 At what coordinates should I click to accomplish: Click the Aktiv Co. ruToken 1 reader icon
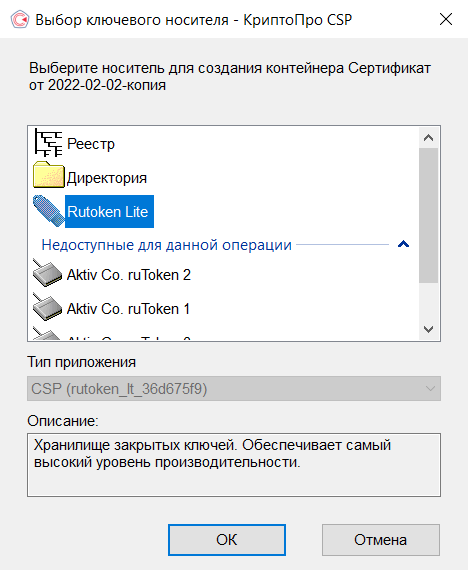click(47, 307)
